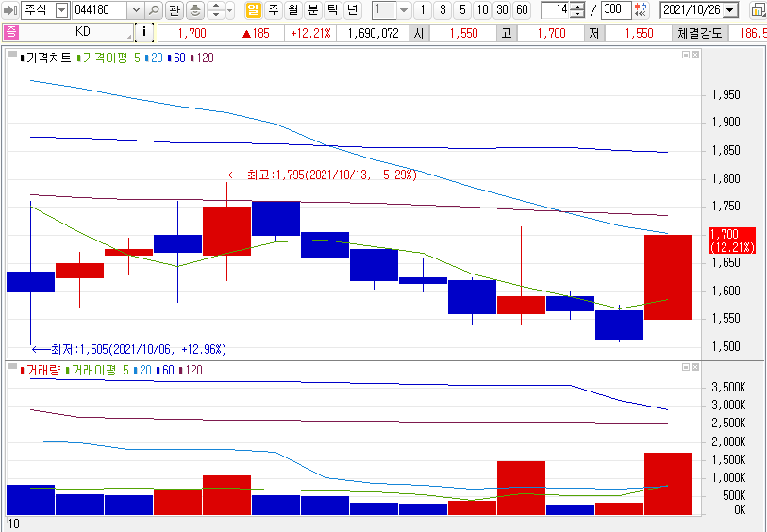Select the 분 minute chart period
Image resolution: width=767 pixels, height=532 pixels.
(313, 9)
